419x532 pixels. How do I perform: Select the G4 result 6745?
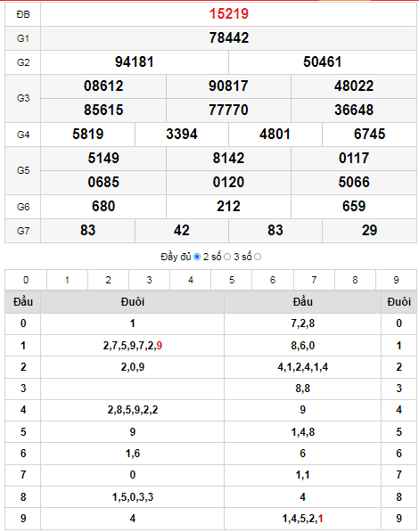click(369, 134)
